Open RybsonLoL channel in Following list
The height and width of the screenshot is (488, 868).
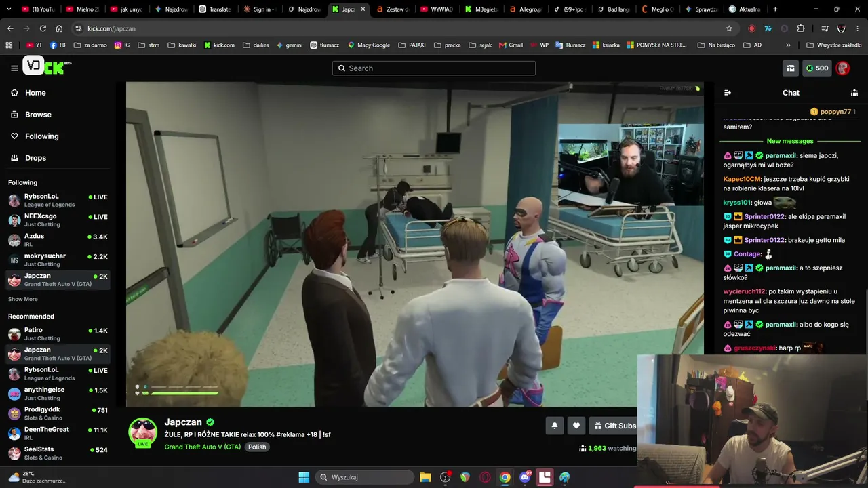coord(58,200)
